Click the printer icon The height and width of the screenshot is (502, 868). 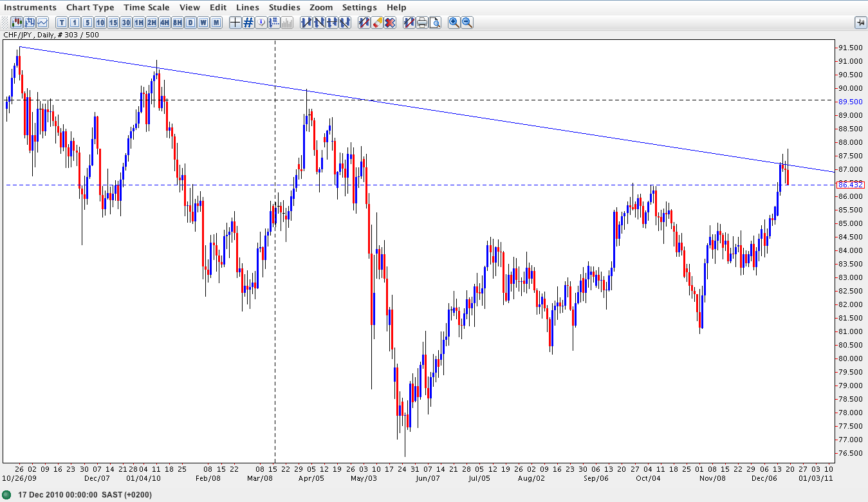422,23
